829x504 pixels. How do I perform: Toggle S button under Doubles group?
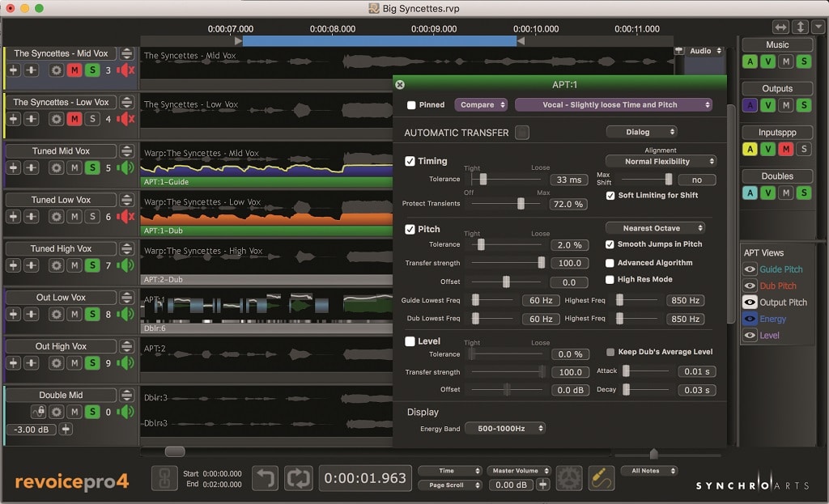point(804,193)
